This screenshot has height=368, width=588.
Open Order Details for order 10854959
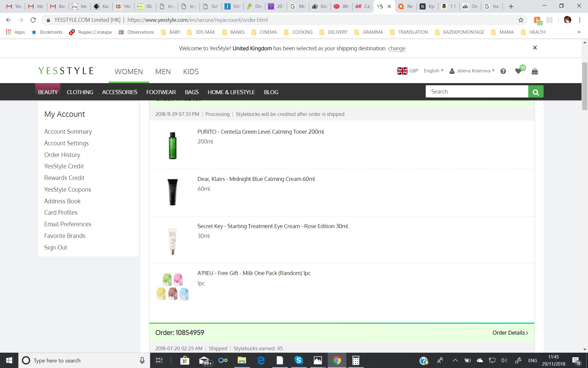[x=510, y=333]
